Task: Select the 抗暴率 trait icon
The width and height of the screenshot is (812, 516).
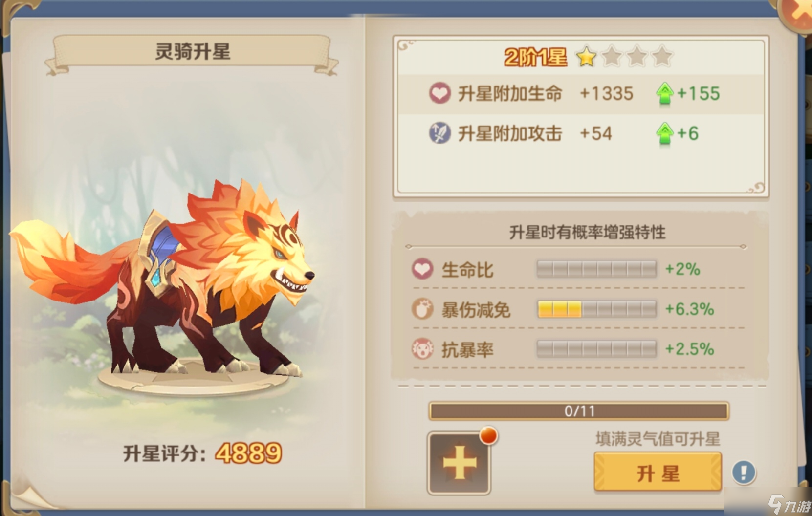Action: pyautogui.click(x=422, y=349)
